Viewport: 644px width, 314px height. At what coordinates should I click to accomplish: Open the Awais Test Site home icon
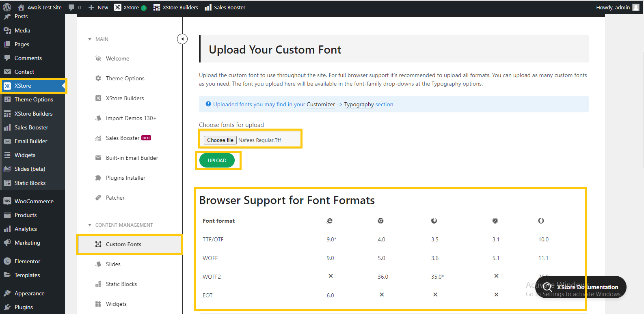coord(21,7)
